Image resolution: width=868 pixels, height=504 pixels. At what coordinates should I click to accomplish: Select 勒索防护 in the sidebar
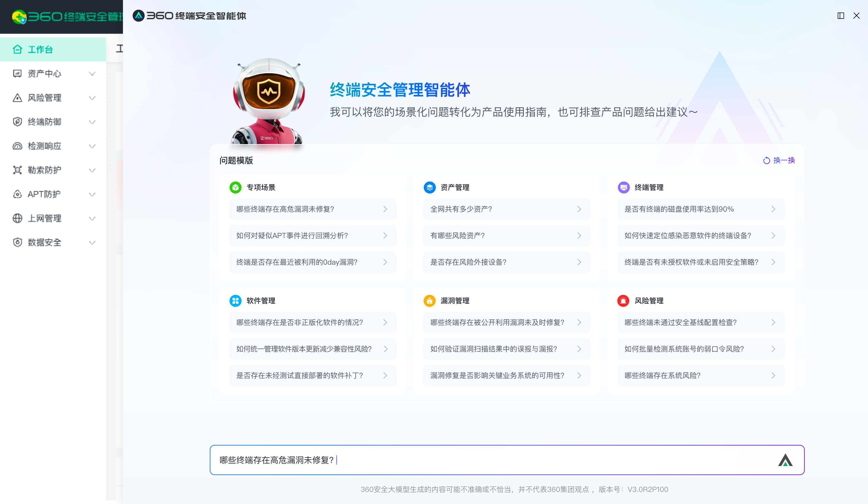pos(44,170)
